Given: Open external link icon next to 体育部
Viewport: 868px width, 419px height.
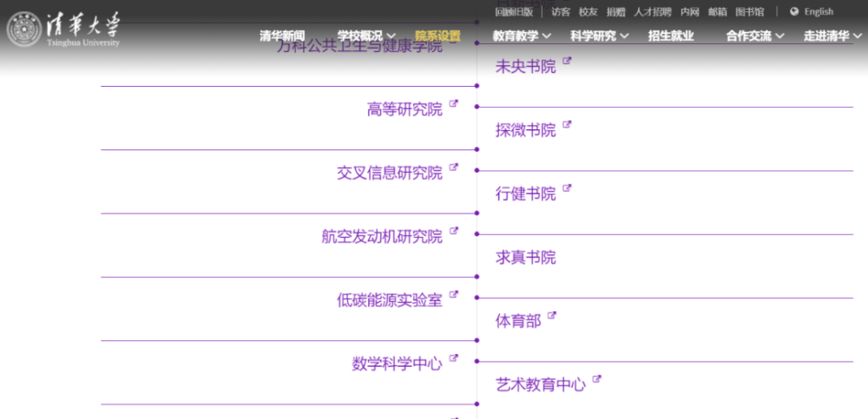Looking at the screenshot, I should [552, 316].
